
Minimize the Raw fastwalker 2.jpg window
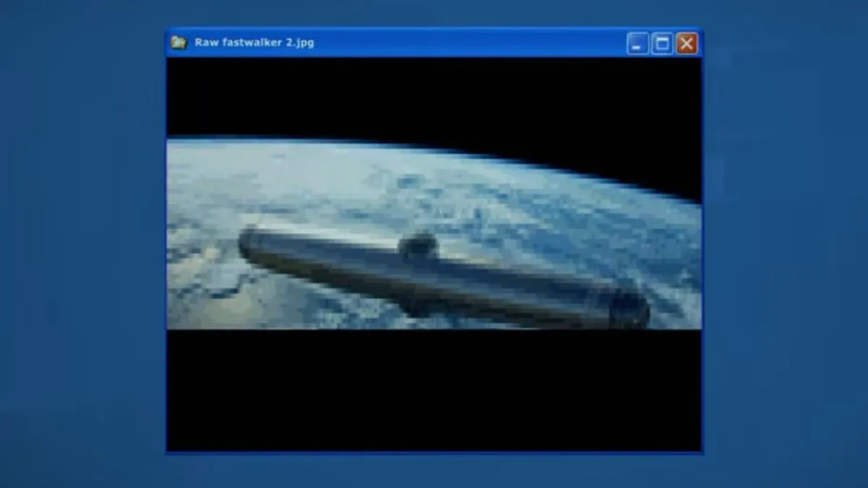click(637, 44)
